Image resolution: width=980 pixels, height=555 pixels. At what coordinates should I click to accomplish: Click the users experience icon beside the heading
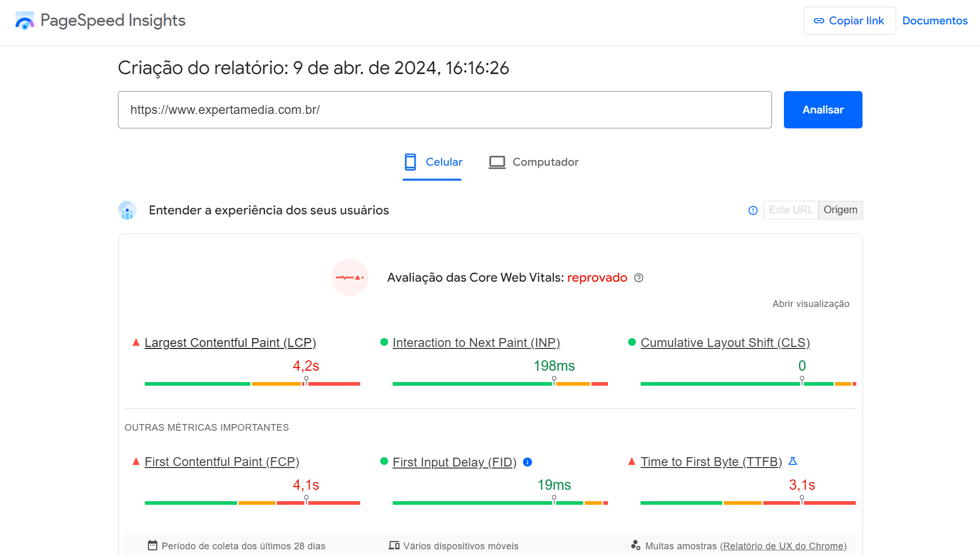pos(127,210)
